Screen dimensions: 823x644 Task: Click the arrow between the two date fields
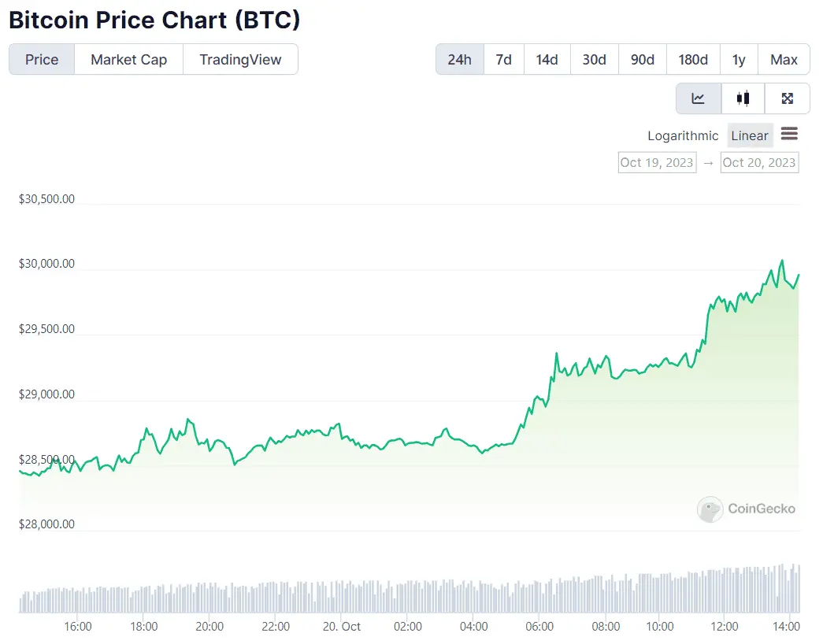tap(709, 162)
